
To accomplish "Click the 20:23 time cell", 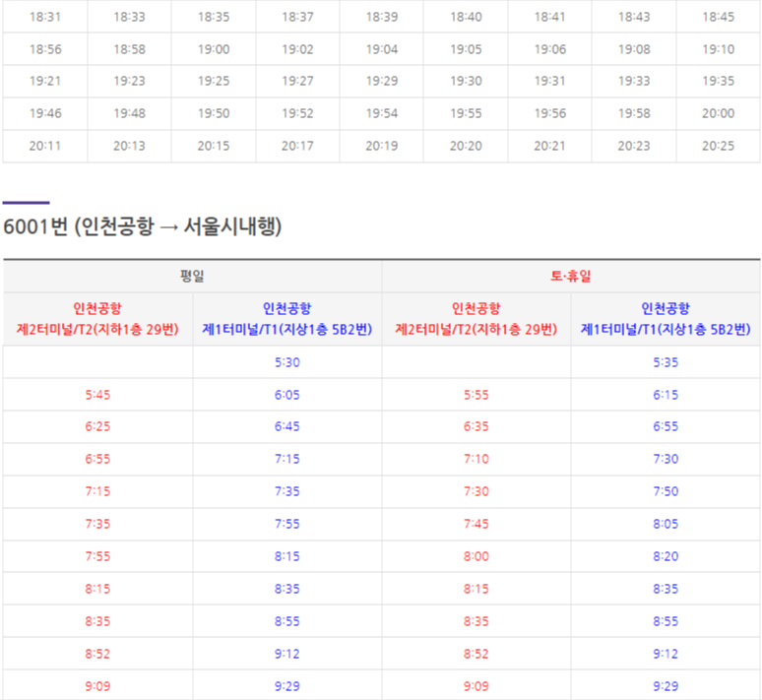I will click(634, 146).
